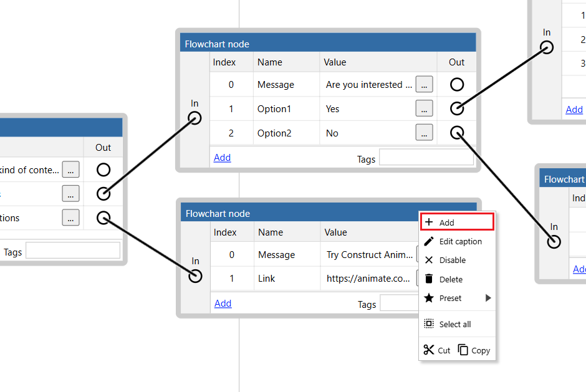Screen dimensions: 586x392
Task: Click the dashed-selection icon for Select all
Action: tap(430, 324)
